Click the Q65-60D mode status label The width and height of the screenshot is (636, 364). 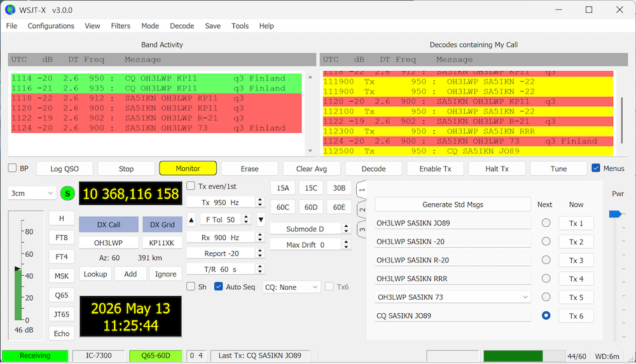tap(156, 356)
